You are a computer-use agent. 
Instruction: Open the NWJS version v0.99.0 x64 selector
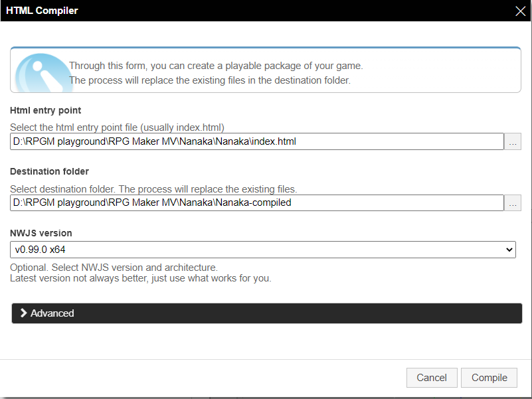pos(263,250)
